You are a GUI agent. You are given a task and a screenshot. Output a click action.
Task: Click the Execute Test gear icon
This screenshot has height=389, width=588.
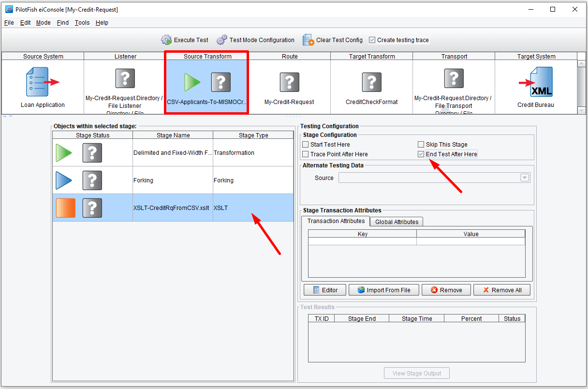tap(166, 40)
